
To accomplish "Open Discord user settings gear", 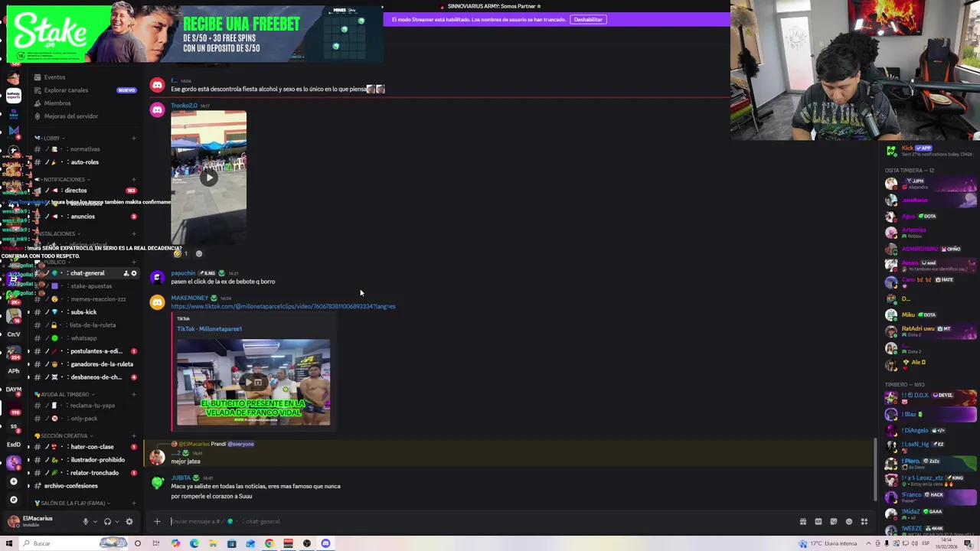I will (x=129, y=521).
